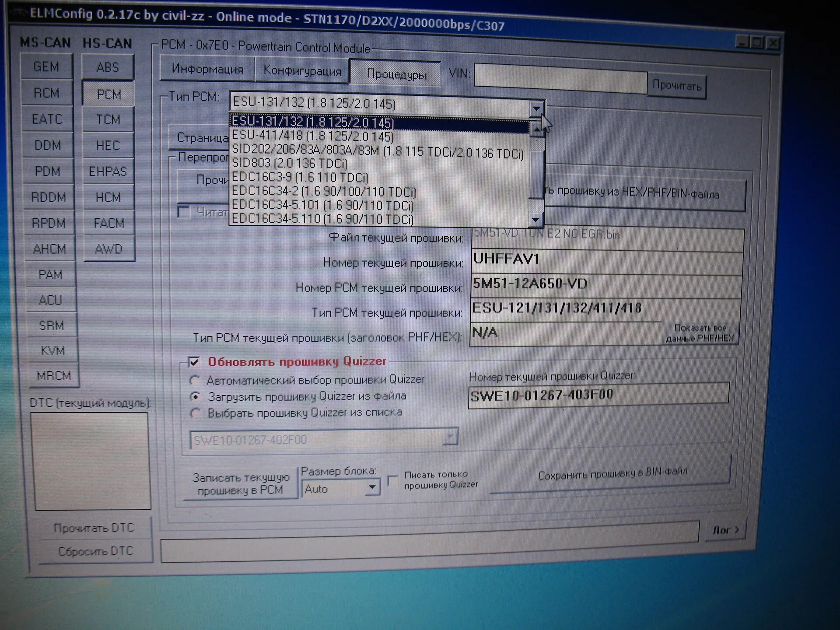Image resolution: width=840 pixels, height=630 pixels.
Task: Open the MRCM module
Action: click(53, 375)
